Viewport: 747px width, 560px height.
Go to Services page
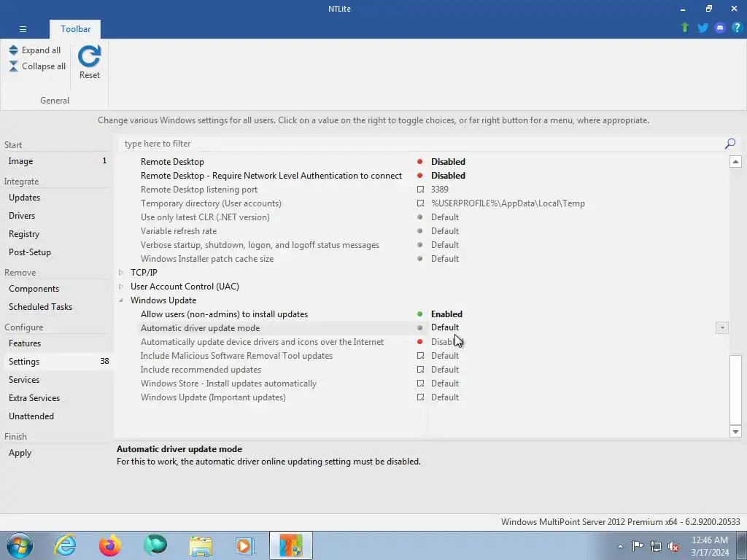[57, 379]
